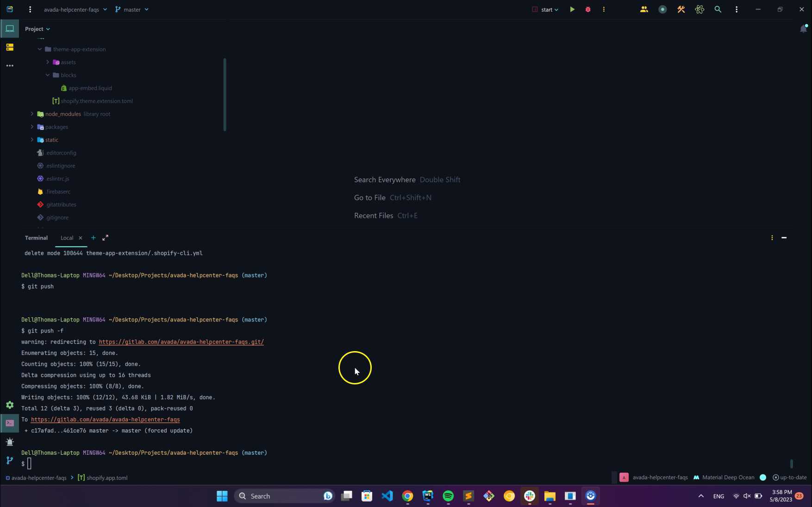The width and height of the screenshot is (812, 507).
Task: Open notifications via the bell icon
Action: tap(803, 29)
